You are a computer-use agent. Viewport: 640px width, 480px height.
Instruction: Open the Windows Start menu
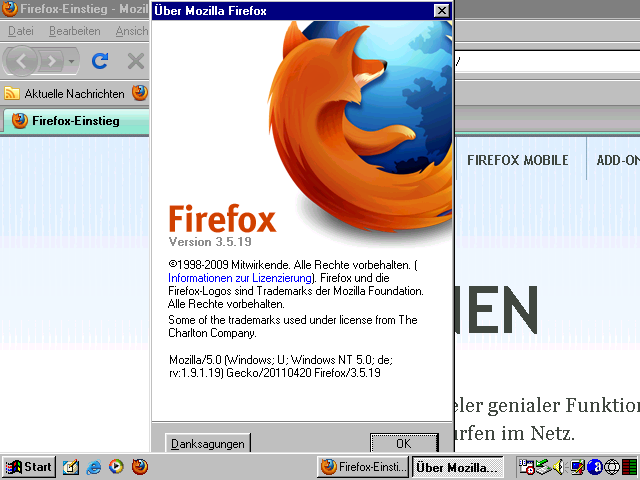(x=29, y=467)
